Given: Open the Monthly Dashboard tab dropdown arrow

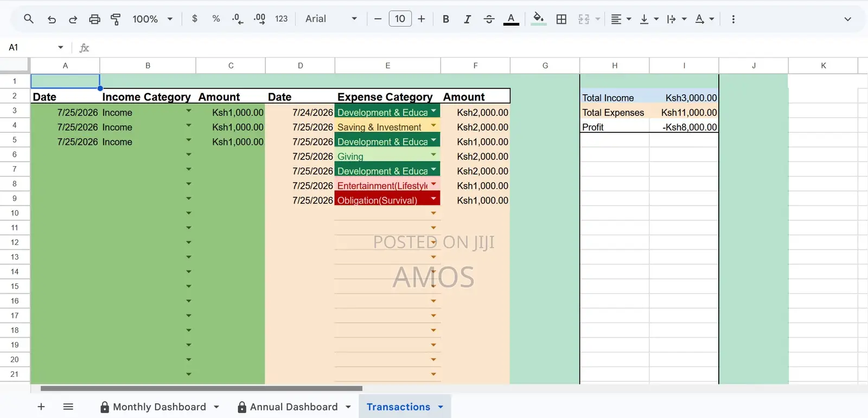Looking at the screenshot, I should click(216, 407).
